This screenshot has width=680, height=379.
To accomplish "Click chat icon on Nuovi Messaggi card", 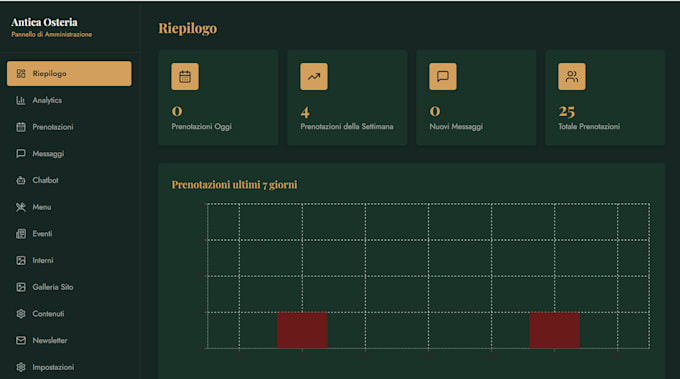I will tap(443, 77).
